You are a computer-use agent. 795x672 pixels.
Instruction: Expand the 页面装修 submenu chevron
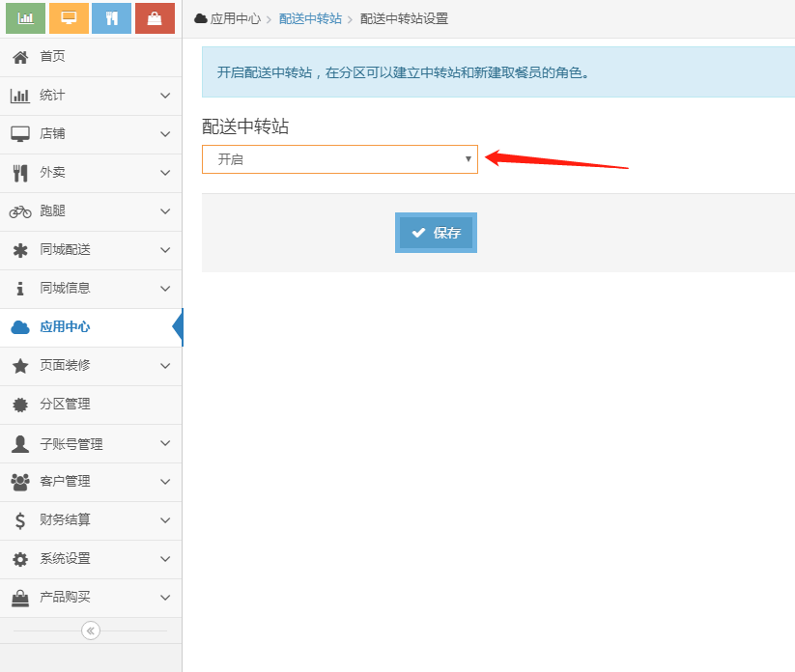pos(165,366)
